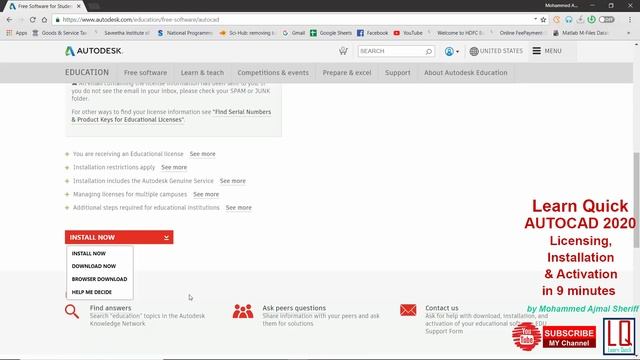The image size is (640, 360).
Task: Click the Find answers magnifier icon
Action: coord(72,311)
